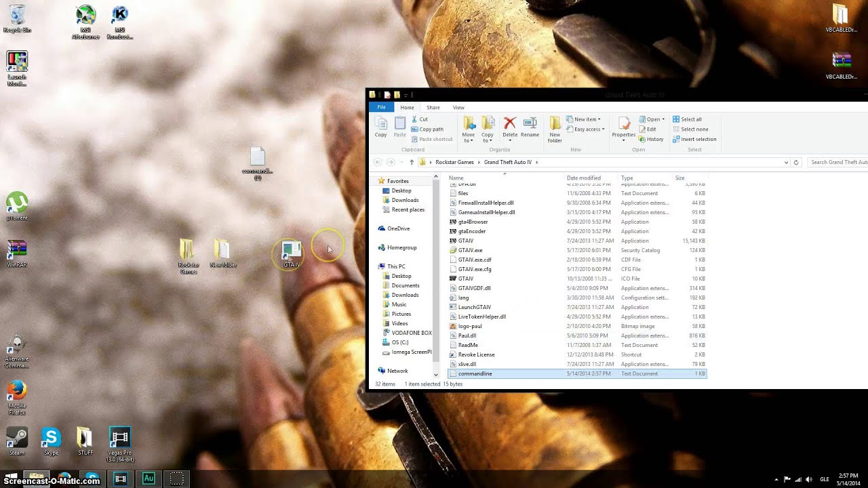Screen dimensions: 868x488
Task: Select the VBCABLEDriver WinRAR archive on desktop
Action: (x=841, y=66)
